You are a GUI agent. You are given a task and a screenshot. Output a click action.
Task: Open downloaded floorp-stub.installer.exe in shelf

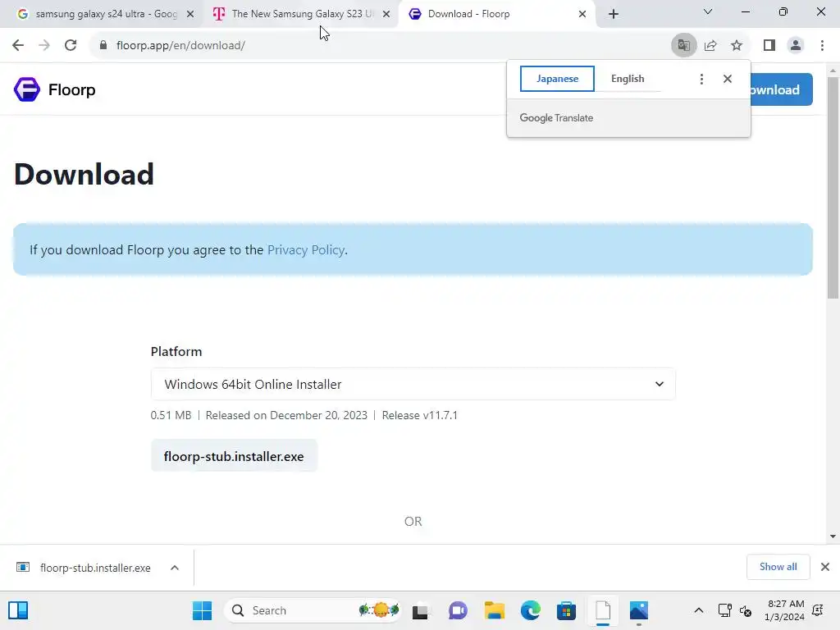point(85,568)
